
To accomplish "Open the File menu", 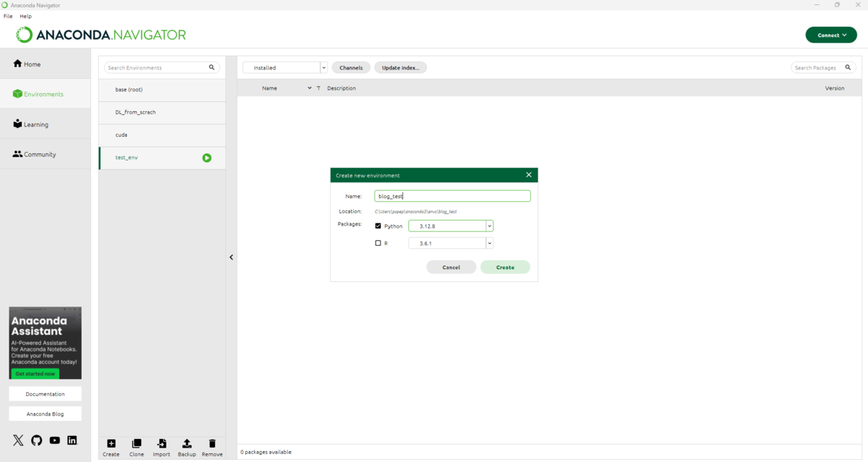I will 8,16.
